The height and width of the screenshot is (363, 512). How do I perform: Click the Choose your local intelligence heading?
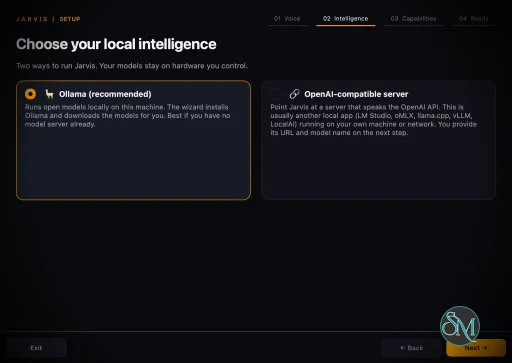(x=116, y=44)
